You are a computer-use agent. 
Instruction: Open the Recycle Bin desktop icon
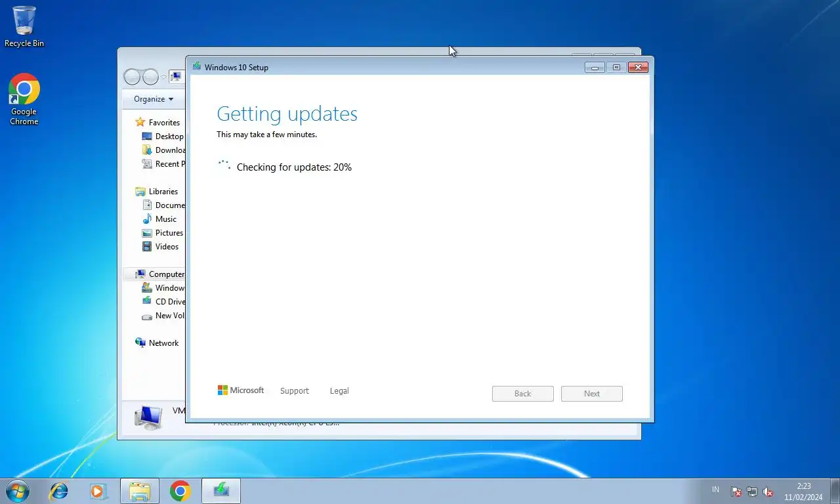24,27
